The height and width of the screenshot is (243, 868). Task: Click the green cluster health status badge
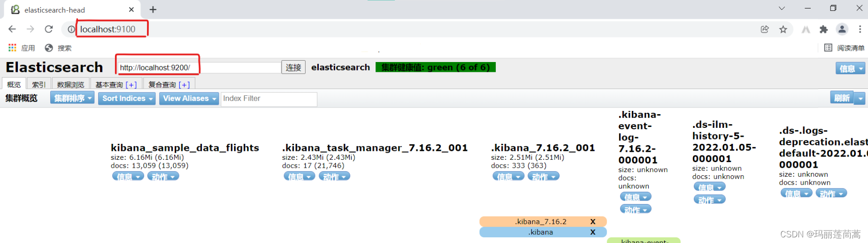click(436, 68)
